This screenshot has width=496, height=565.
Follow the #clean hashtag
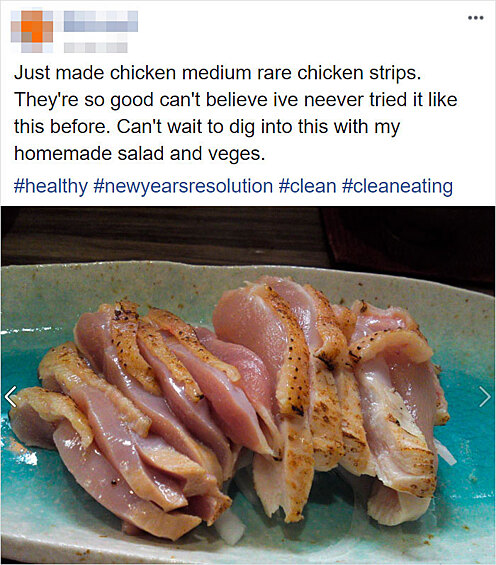click(x=307, y=186)
